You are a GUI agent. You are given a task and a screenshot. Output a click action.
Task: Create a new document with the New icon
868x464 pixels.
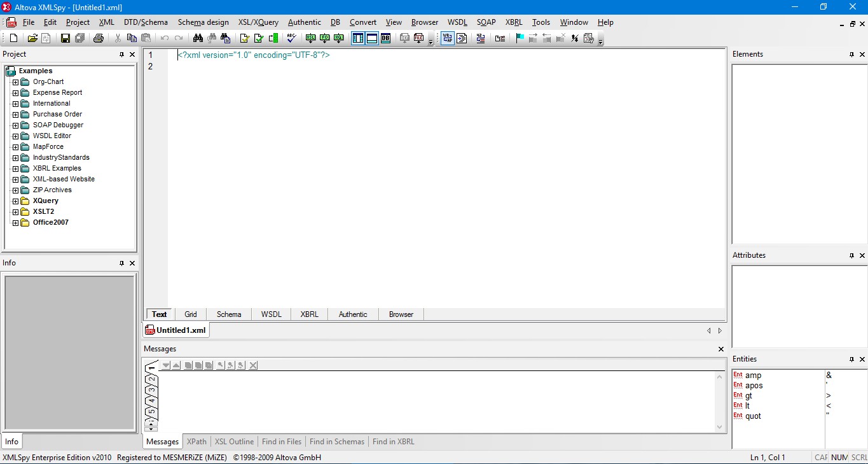tap(14, 38)
